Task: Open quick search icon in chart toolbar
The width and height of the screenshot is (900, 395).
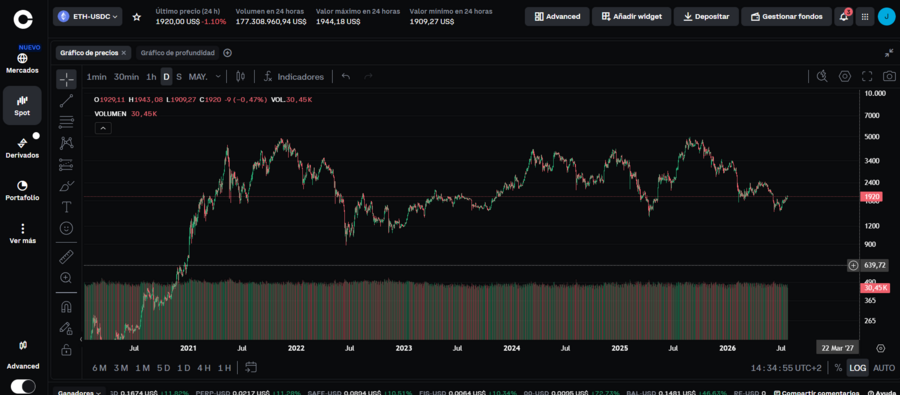Action: (822, 76)
